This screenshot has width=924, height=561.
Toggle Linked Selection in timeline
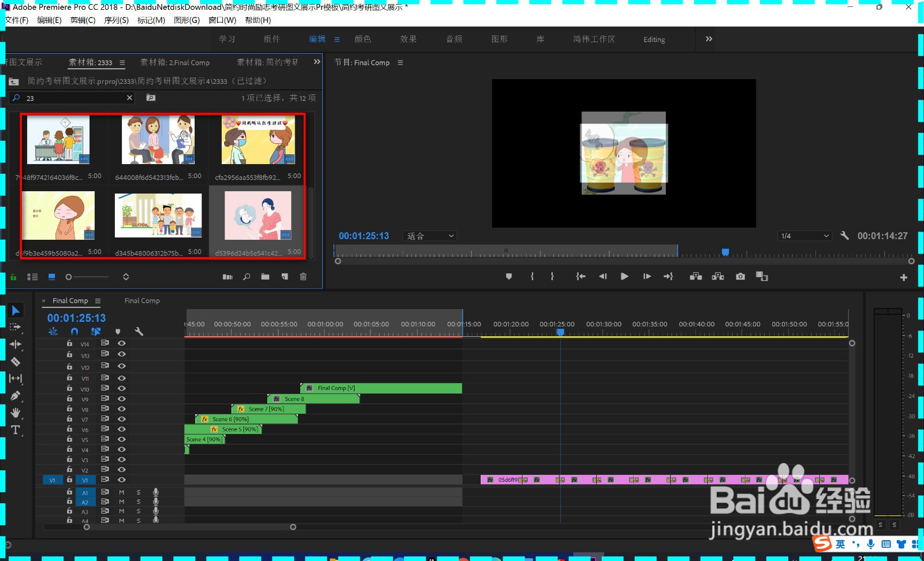point(96,332)
